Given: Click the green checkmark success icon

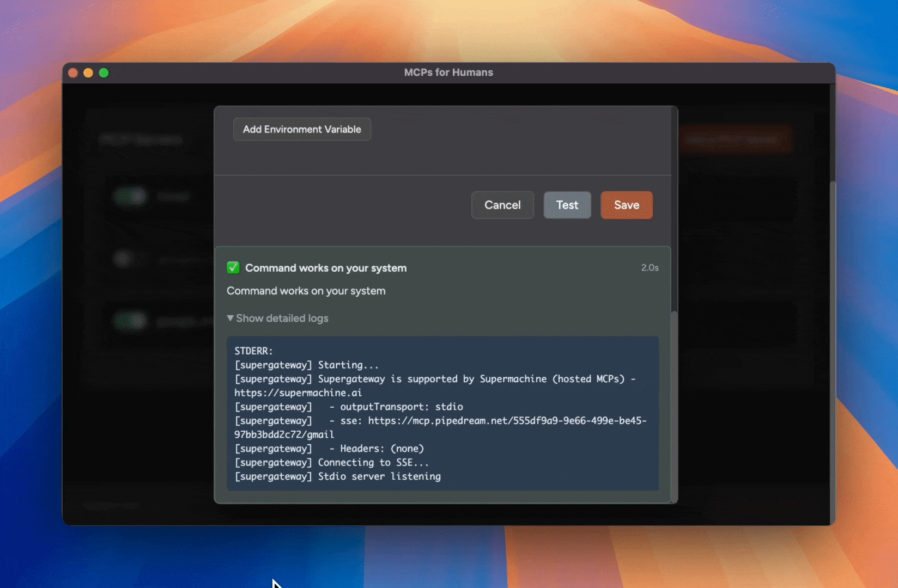Looking at the screenshot, I should point(233,267).
